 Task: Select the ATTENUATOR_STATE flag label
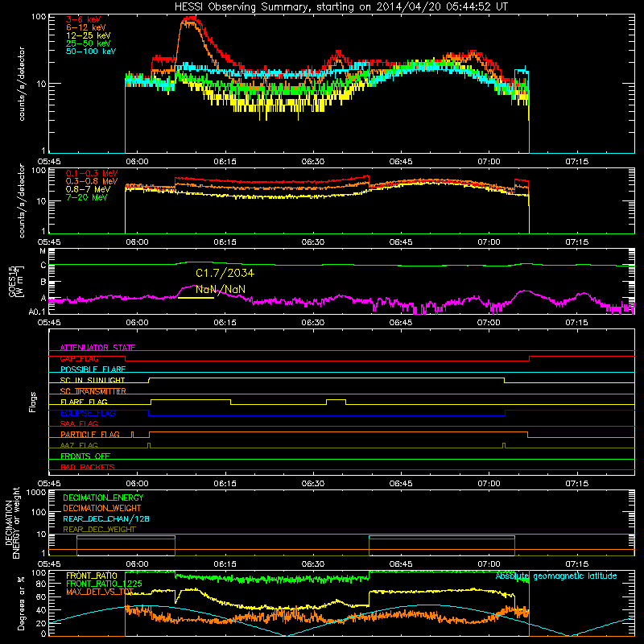pos(97,348)
